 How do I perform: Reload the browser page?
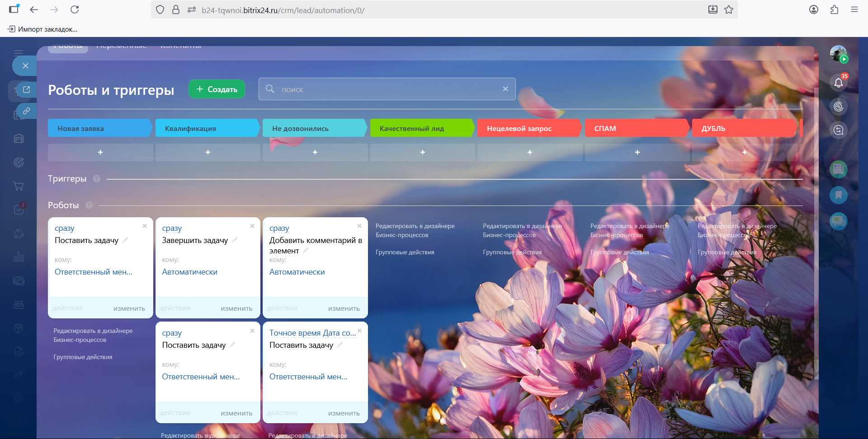75,9
